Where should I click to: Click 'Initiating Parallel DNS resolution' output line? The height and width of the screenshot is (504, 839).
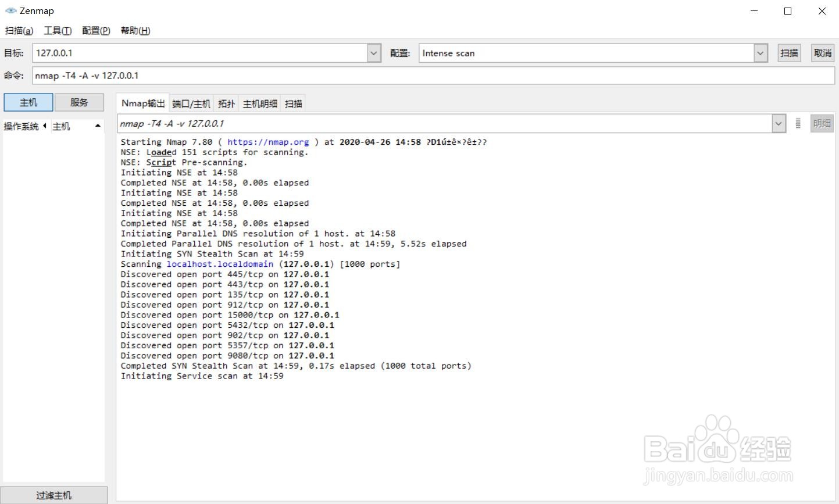(258, 234)
